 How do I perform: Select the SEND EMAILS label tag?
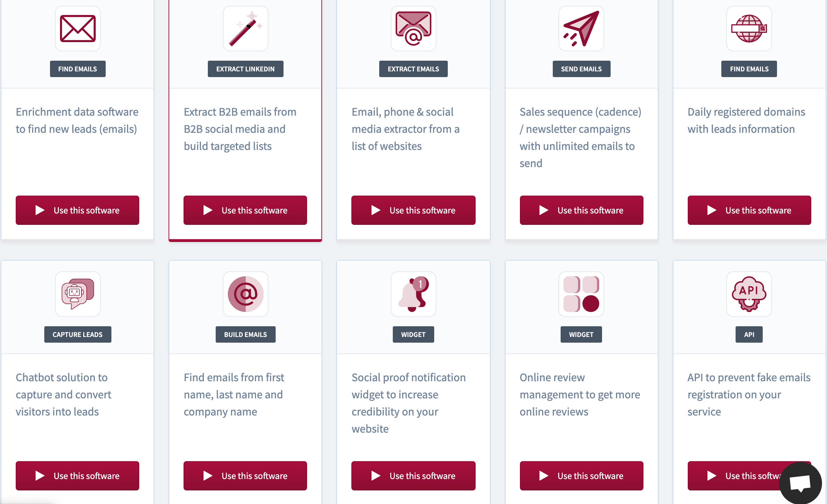coord(581,69)
